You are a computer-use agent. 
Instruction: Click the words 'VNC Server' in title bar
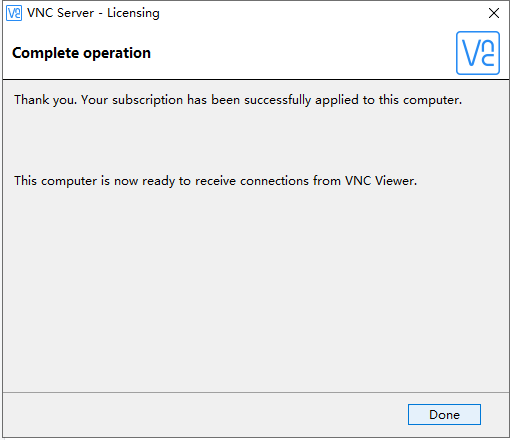click(61, 13)
